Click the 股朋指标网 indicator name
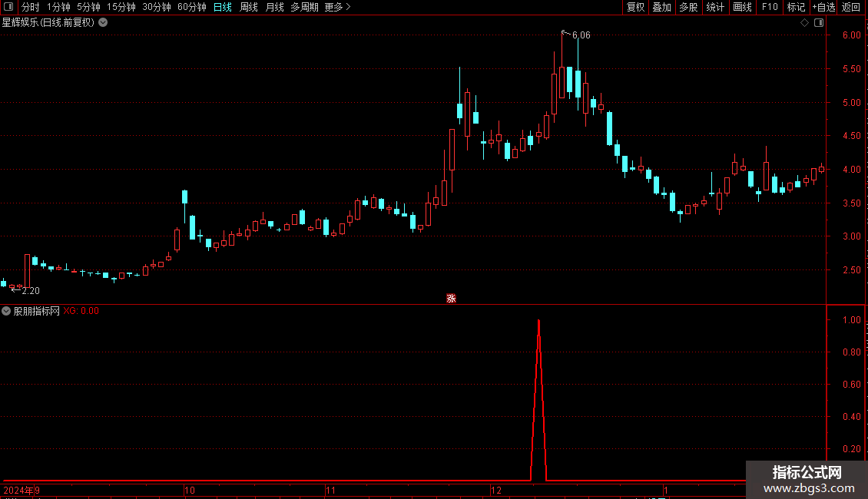This screenshot has width=868, height=499. 37,311
